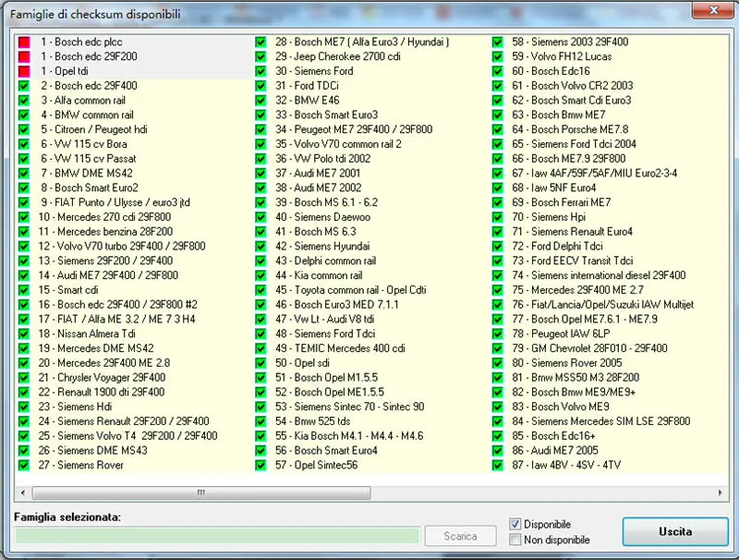Click green check icon beside Siemens Hpi
739x560 pixels.
coord(498,217)
